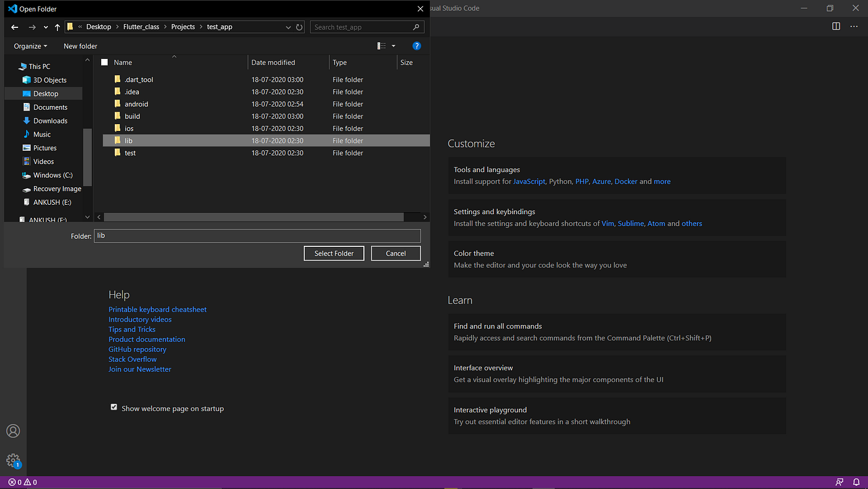Click the Folder name input field showing lib

[x=257, y=235]
